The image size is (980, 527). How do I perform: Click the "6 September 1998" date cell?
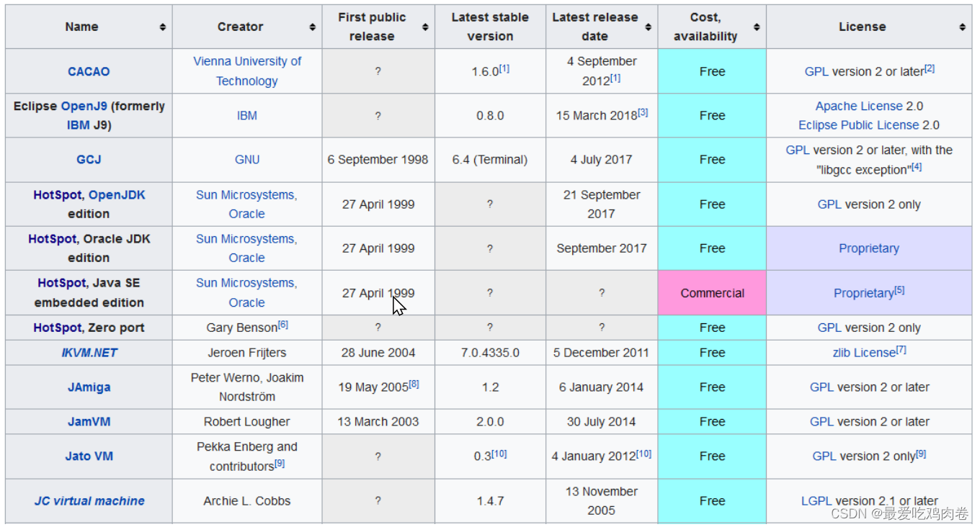tap(378, 159)
